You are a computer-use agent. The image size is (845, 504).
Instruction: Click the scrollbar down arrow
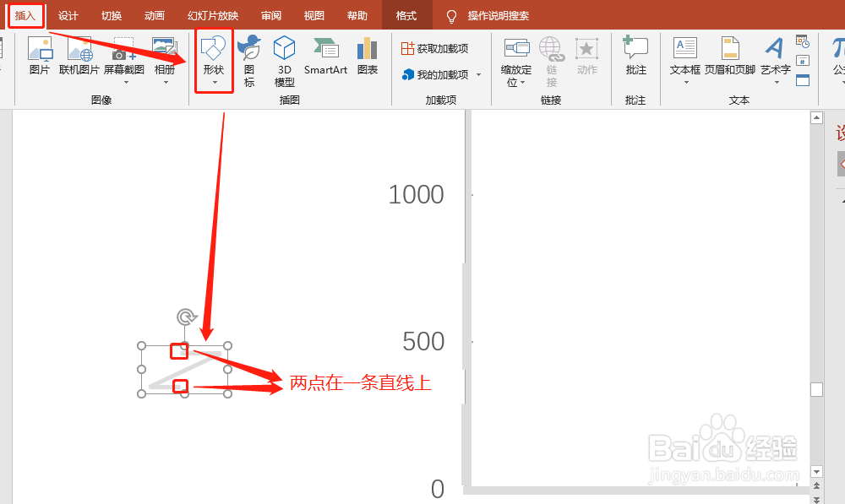click(815, 472)
